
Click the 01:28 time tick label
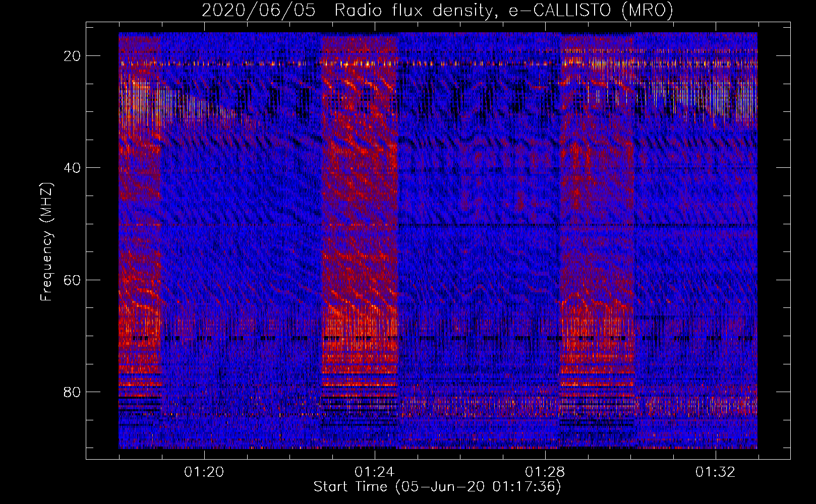545,472
